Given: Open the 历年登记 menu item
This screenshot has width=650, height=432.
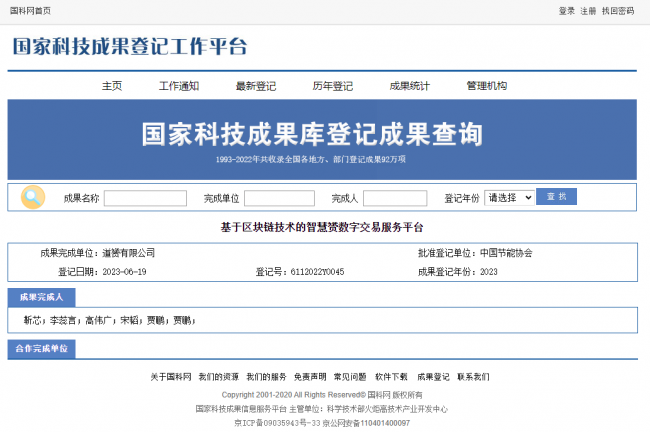Looking at the screenshot, I should pos(333,86).
